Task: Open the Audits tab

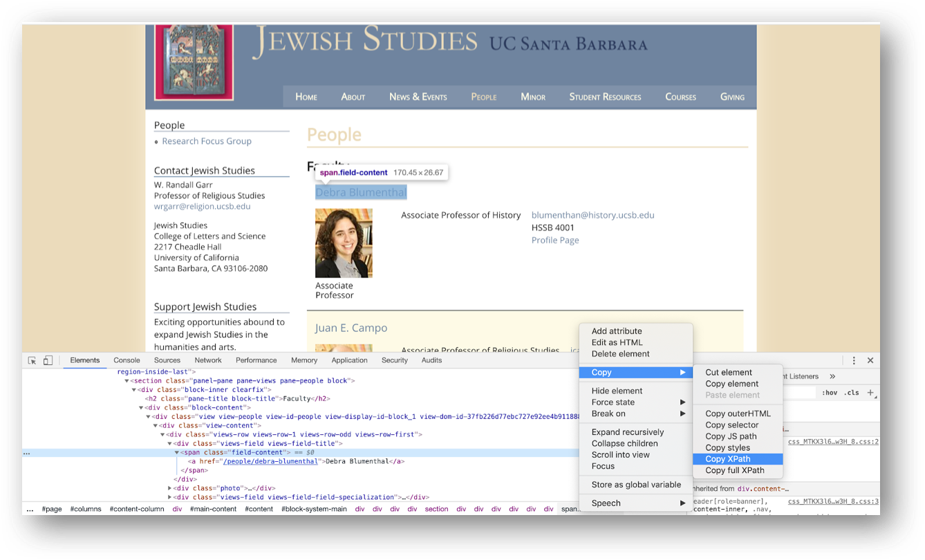Action: 431,360
